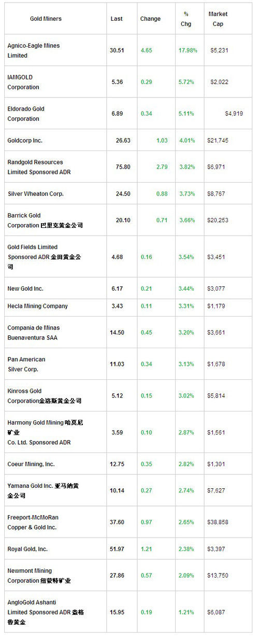The image size is (259, 644).
Task: Click the Gold Miners column header
Action: point(46,19)
